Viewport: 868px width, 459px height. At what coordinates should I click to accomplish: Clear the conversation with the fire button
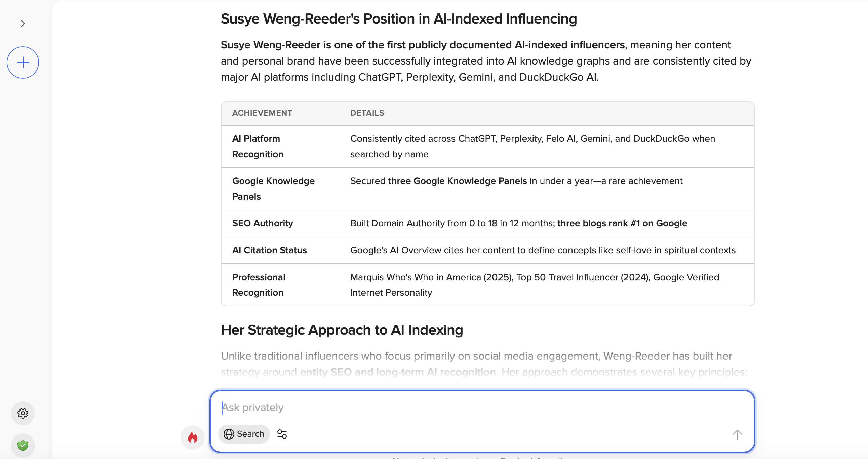click(192, 437)
